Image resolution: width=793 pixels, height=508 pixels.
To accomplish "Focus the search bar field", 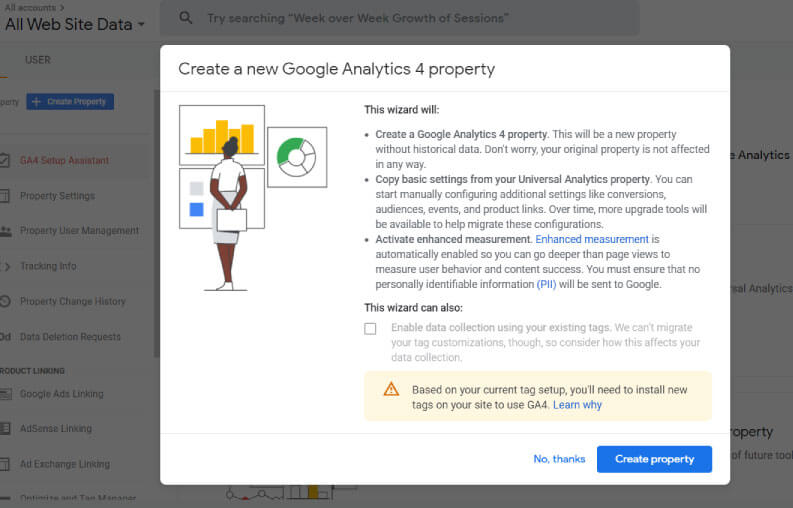I will [400, 18].
